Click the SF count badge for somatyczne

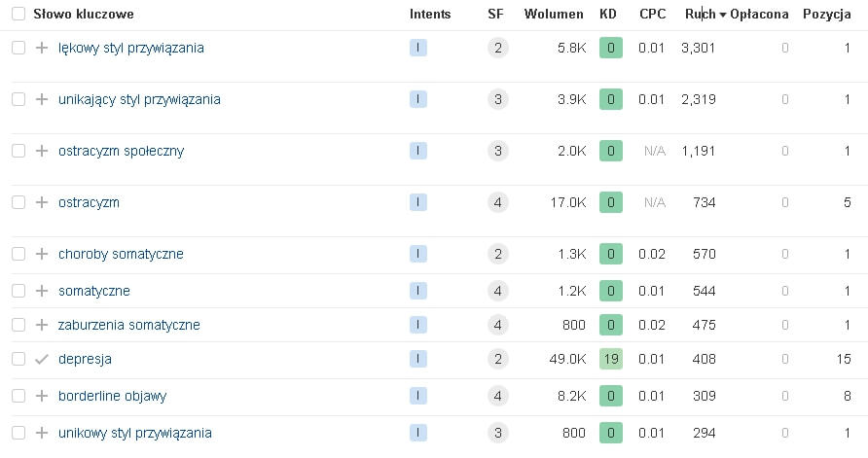click(497, 291)
